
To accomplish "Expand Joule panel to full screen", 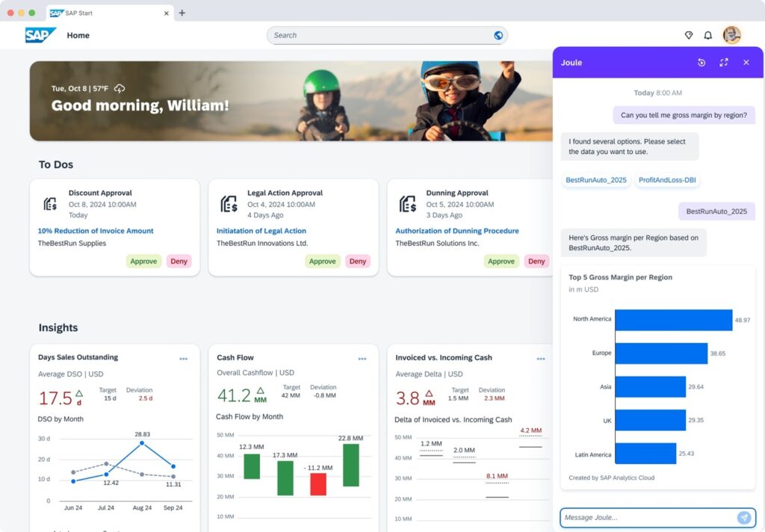I will pos(724,63).
